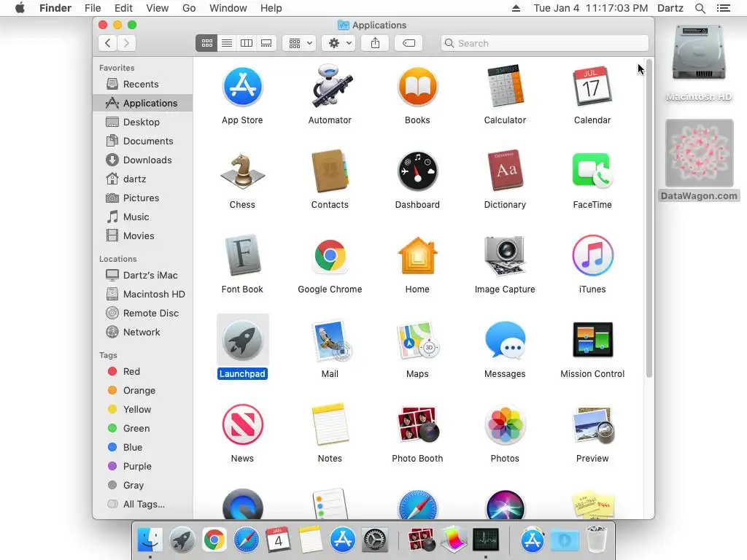The height and width of the screenshot is (560, 747).
Task: Select Google Chrome in the Applications grid
Action: tap(330, 256)
